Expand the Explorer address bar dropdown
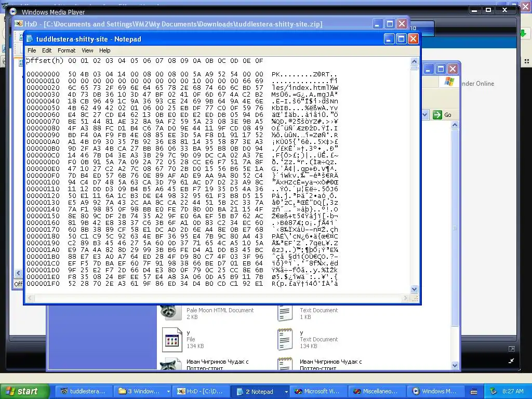This screenshot has width=532, height=399. click(x=425, y=115)
